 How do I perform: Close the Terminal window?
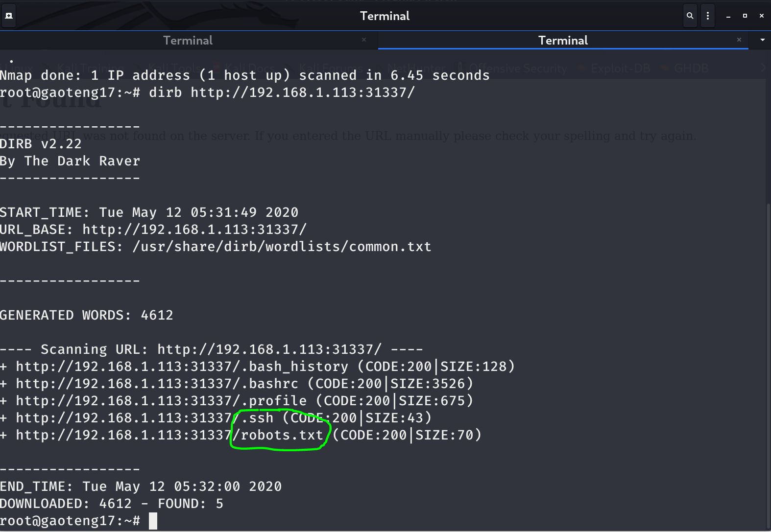(x=762, y=16)
